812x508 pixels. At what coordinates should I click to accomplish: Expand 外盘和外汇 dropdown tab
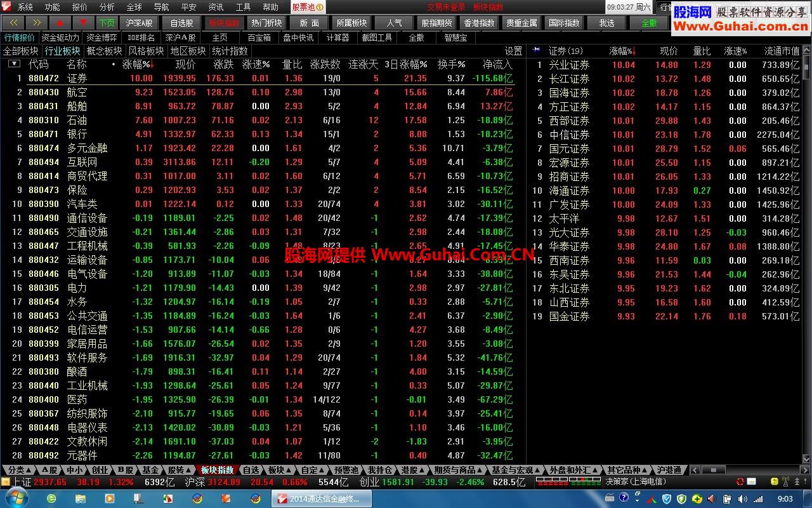(574, 470)
